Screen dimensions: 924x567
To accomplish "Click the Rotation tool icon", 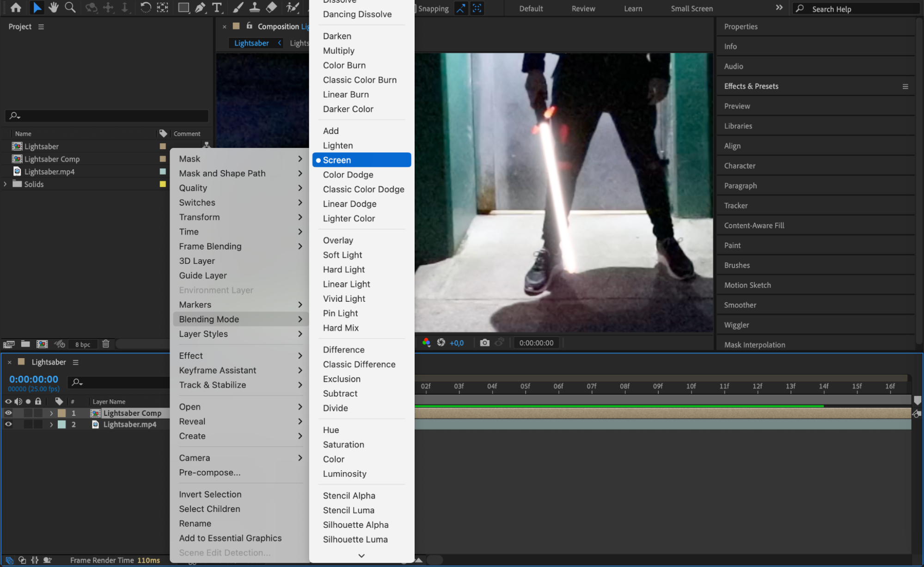I will 145,7.
